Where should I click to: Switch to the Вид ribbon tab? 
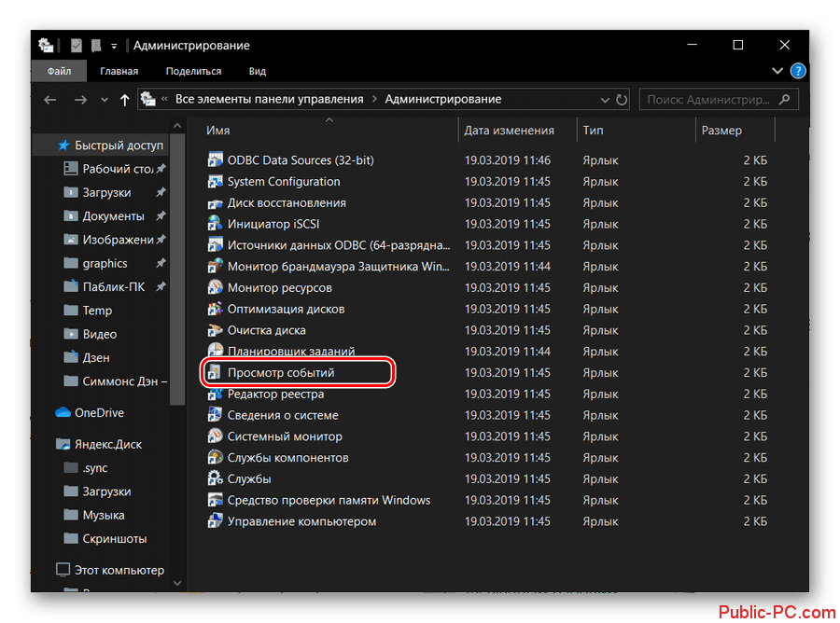(258, 71)
